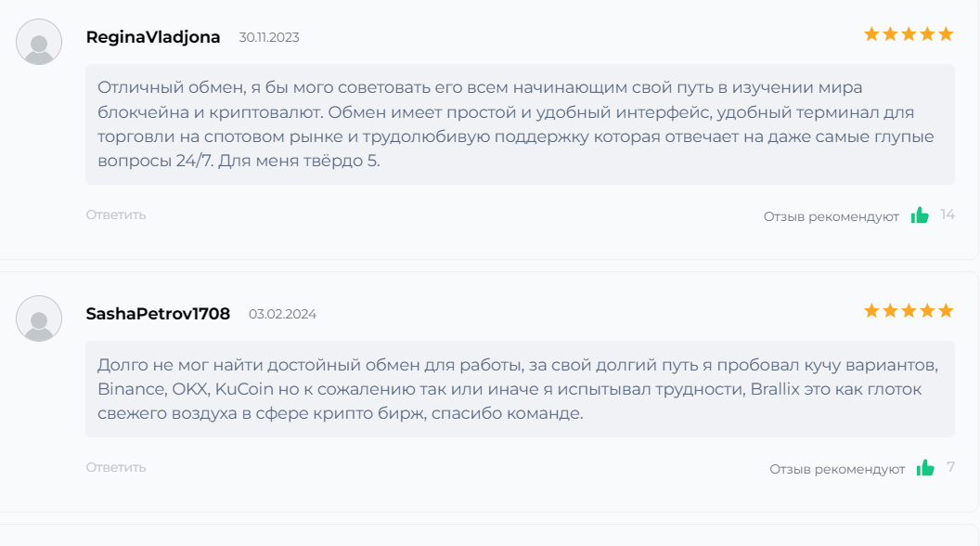Click middle star in ReginaVladjona's rating
980x546 pixels.
(x=909, y=34)
